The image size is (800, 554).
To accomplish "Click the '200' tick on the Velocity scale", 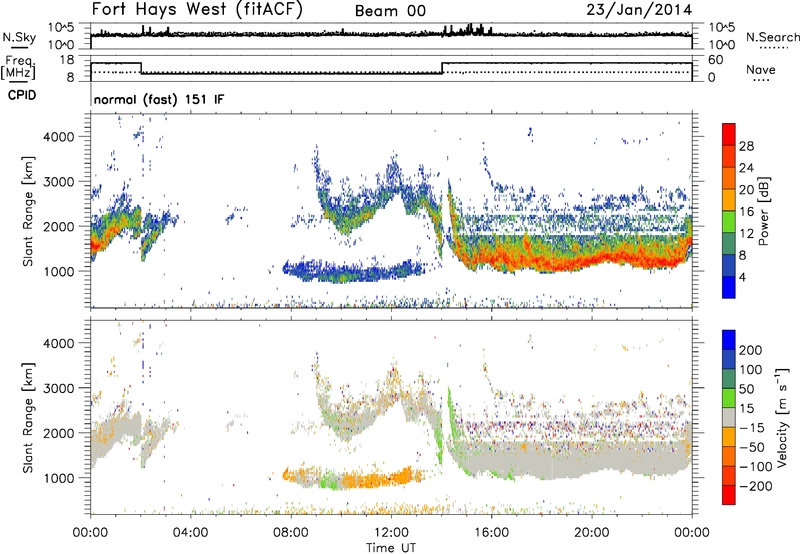I will coord(751,350).
